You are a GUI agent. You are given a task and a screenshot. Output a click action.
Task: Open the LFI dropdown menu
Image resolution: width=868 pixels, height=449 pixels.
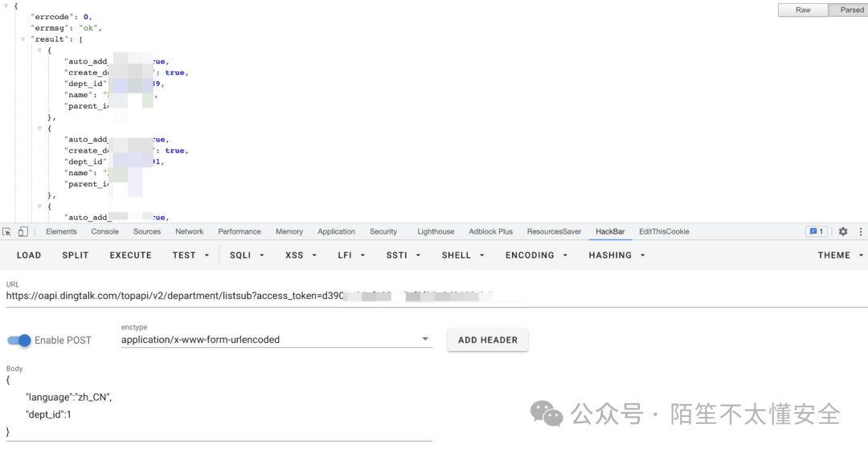point(351,255)
